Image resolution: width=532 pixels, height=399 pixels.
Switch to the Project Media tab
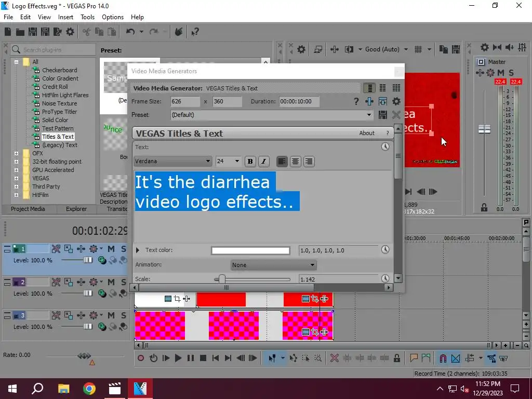coord(28,209)
